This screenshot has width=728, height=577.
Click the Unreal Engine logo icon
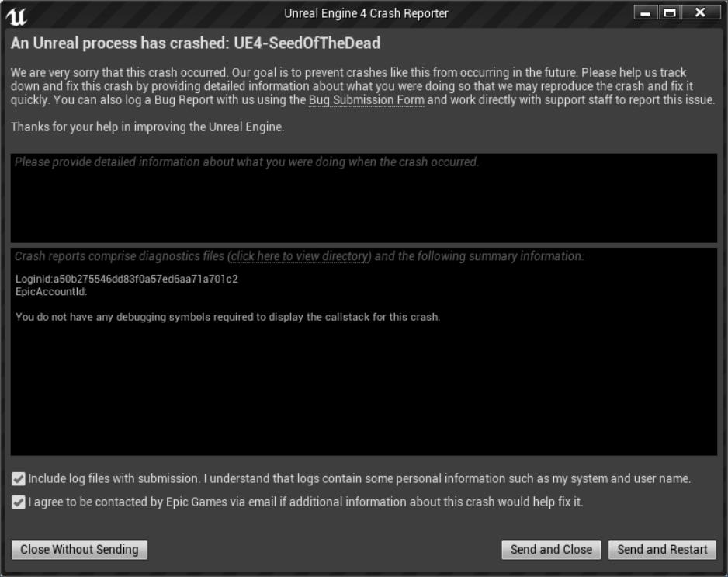(16, 16)
